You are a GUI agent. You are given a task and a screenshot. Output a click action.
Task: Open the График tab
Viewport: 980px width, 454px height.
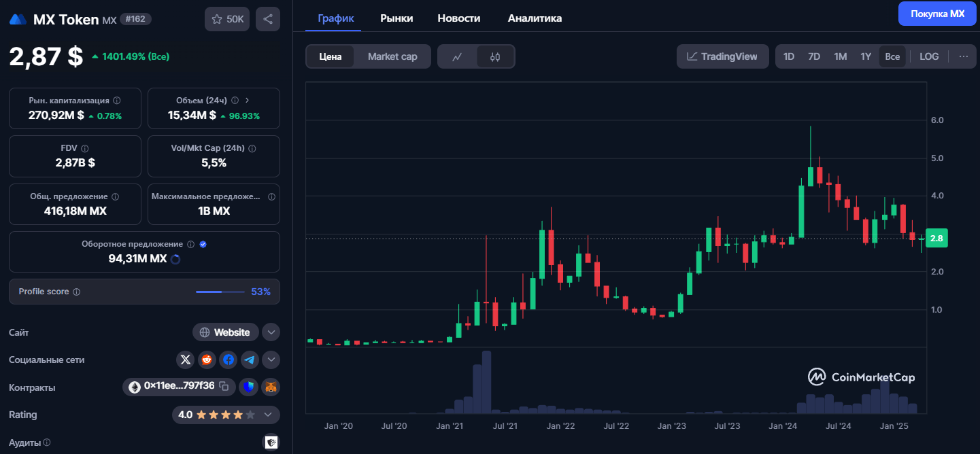click(x=336, y=18)
